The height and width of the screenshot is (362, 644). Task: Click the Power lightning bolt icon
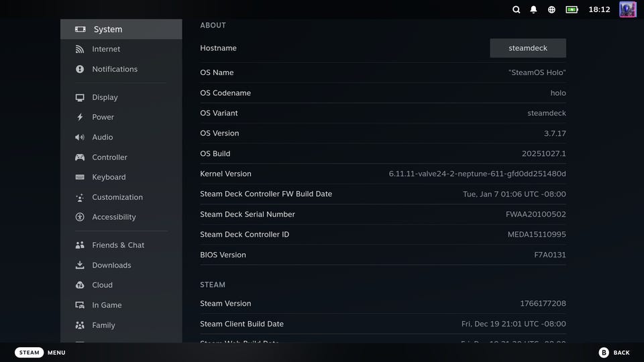tap(80, 117)
